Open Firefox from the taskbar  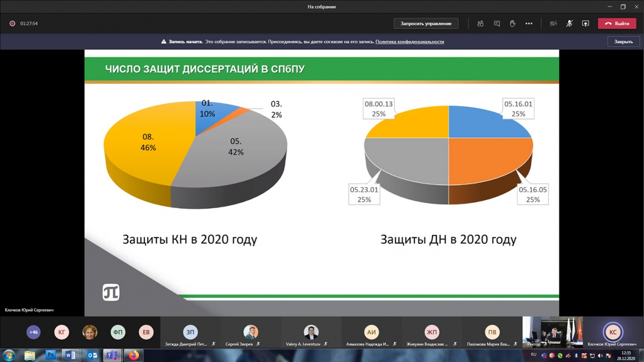133,355
